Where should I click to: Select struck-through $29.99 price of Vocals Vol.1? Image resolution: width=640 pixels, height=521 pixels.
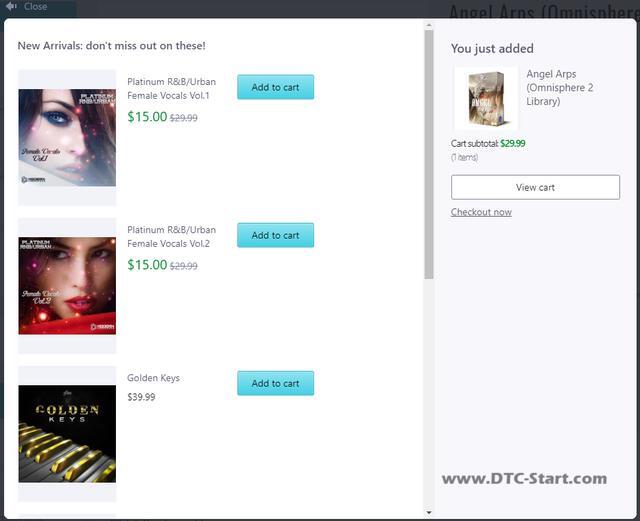[x=184, y=118]
